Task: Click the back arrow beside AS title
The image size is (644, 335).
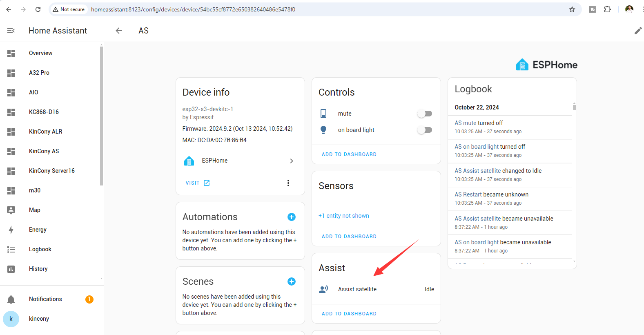Action: (119, 31)
